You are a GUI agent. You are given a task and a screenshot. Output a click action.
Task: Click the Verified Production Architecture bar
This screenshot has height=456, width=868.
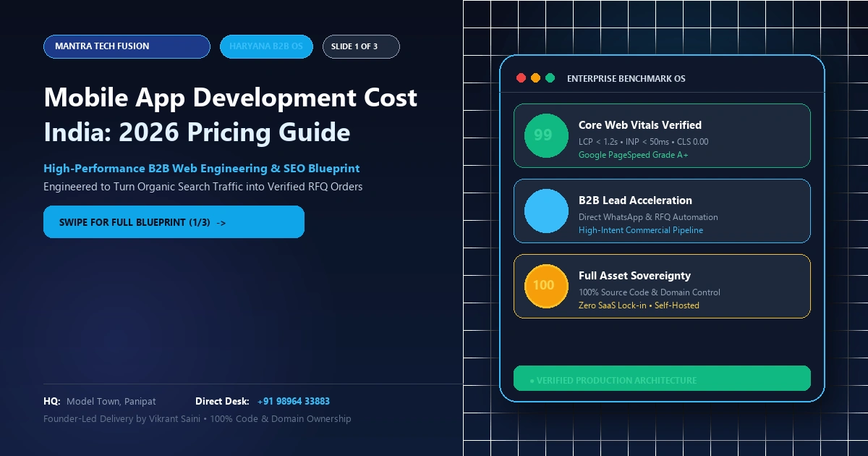coord(662,379)
